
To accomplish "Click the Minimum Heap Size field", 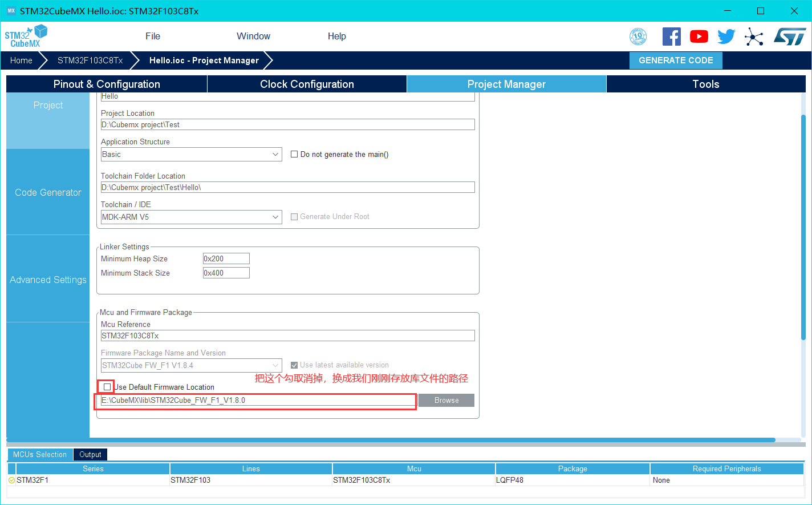I will click(226, 258).
